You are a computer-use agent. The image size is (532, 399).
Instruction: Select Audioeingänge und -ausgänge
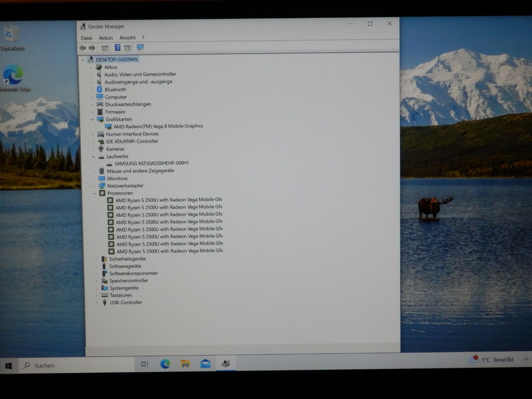coord(138,82)
